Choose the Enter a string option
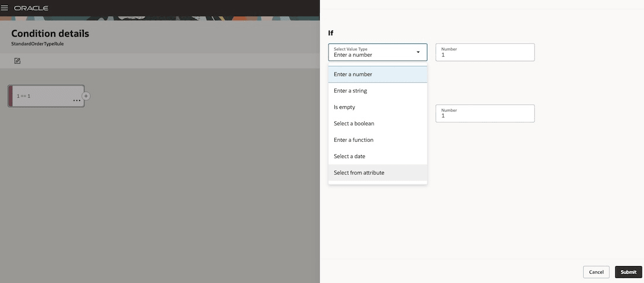Viewport: 644px width, 283px height. pos(378,91)
